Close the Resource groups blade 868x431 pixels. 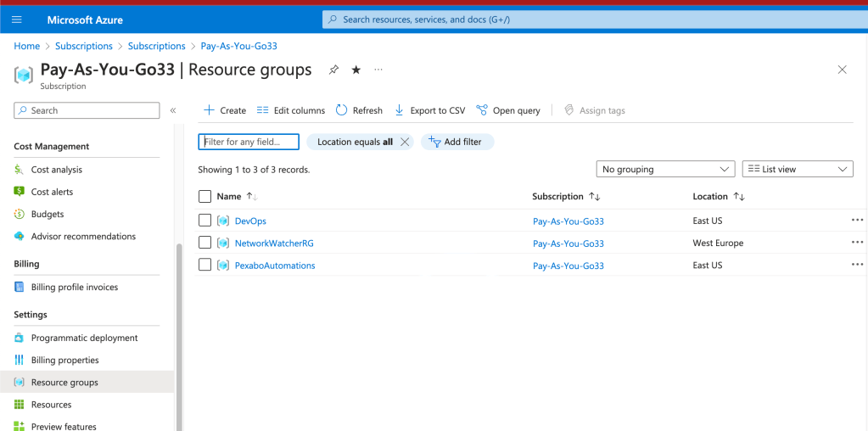pyautogui.click(x=842, y=70)
